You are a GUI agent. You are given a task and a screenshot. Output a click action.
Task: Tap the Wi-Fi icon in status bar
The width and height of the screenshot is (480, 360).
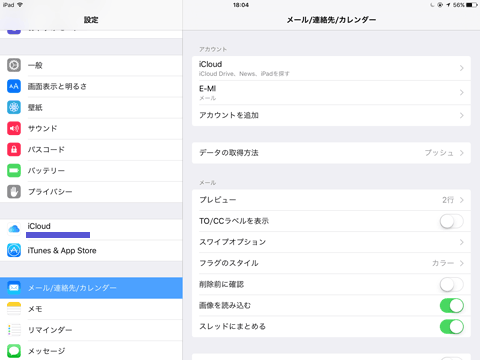click(x=20, y=5)
